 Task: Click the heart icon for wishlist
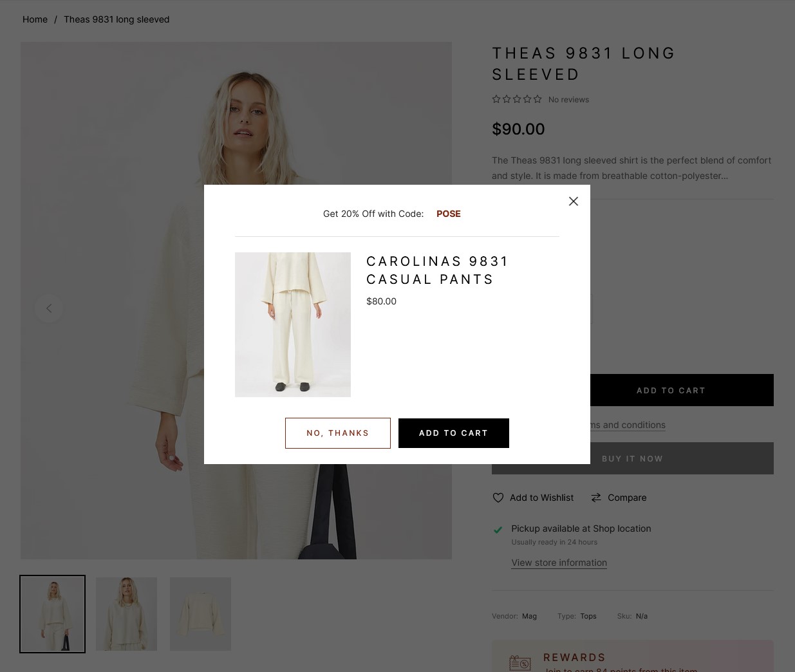[x=498, y=498]
